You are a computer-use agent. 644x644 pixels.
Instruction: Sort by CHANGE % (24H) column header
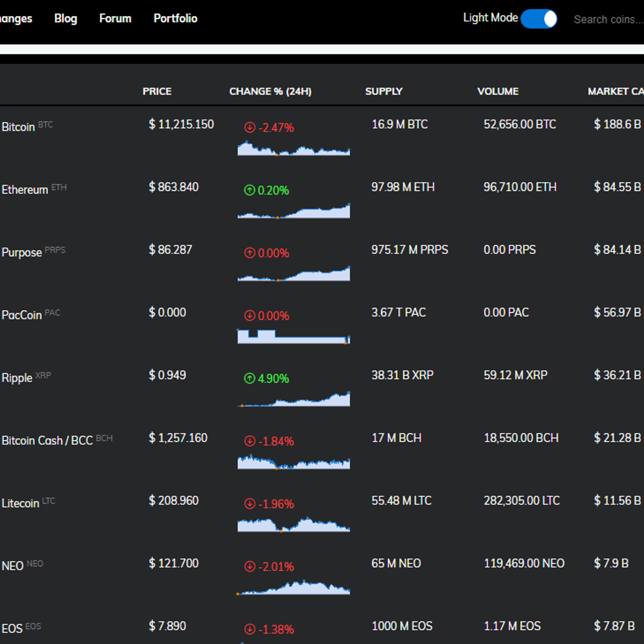[270, 91]
